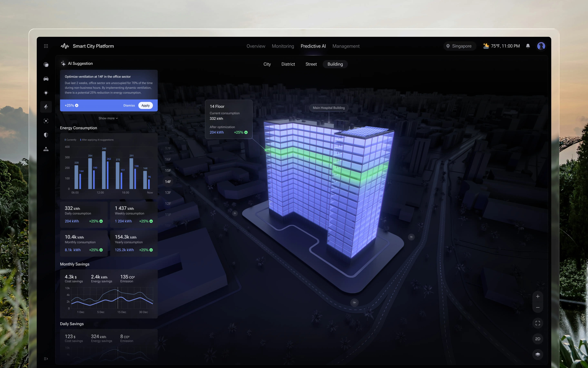Click the green badge in Daily consumption card
The image size is (588, 368).
tap(101, 221)
